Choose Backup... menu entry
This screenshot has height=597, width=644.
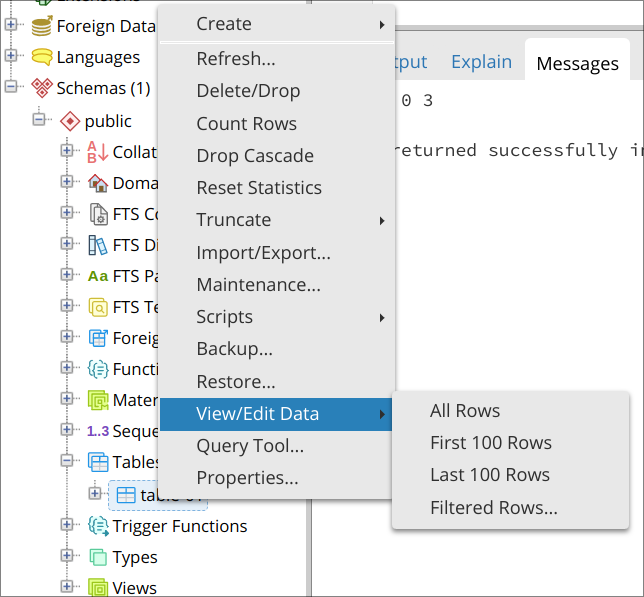point(276,349)
